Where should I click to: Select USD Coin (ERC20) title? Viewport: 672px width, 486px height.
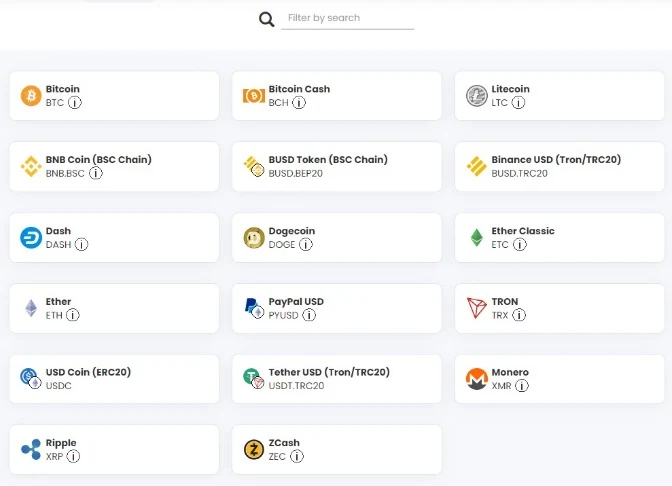click(x=88, y=372)
